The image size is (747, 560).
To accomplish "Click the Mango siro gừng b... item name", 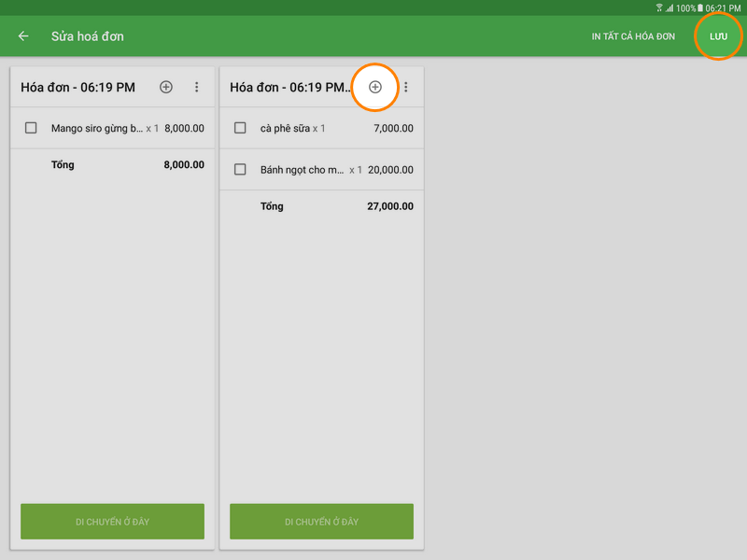I will 97,129.
